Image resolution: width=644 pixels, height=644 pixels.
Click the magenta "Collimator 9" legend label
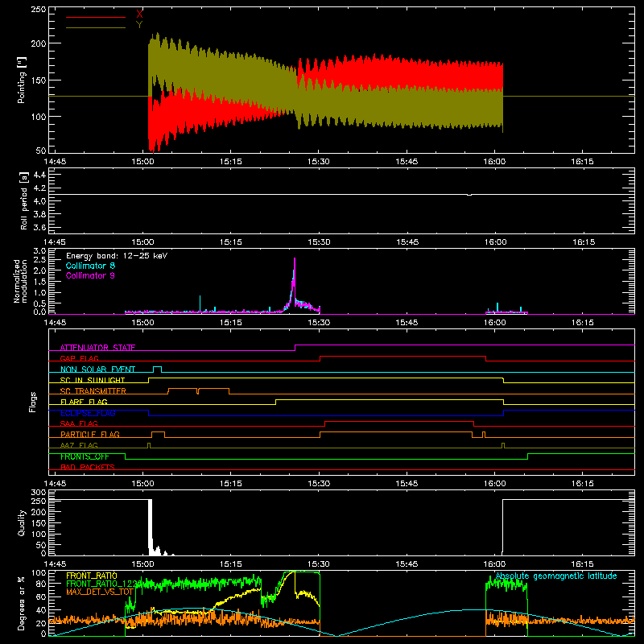[90, 275]
